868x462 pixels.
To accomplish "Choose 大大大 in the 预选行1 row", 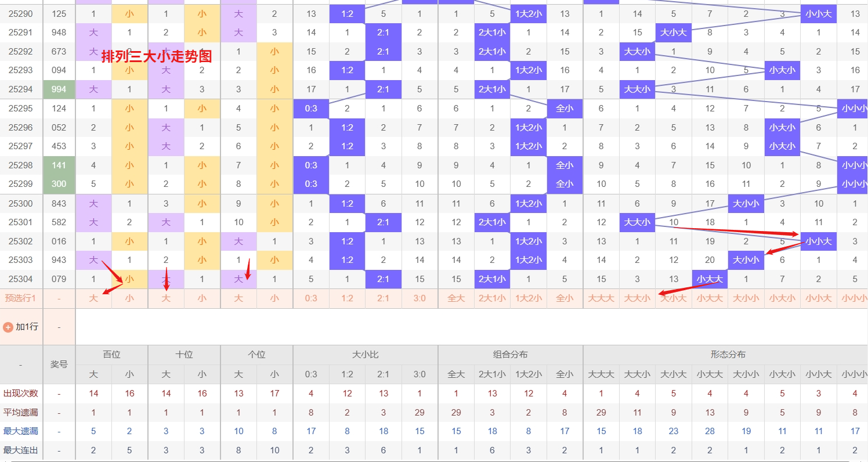I will pos(601,298).
